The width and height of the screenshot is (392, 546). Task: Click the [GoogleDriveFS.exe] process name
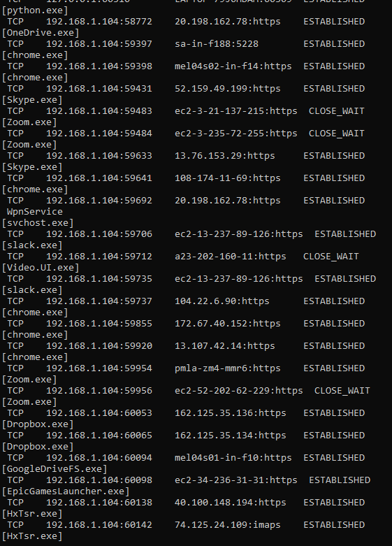55,469
